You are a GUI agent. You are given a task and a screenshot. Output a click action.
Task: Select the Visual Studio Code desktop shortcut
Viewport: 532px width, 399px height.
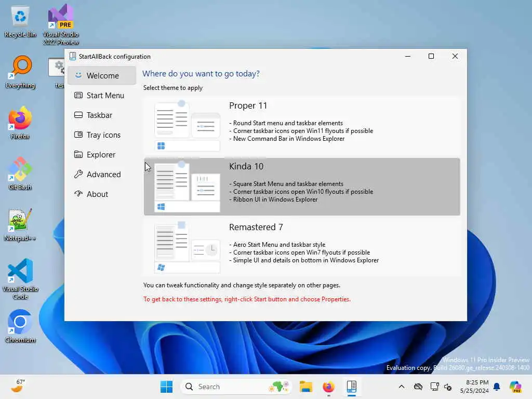click(x=20, y=279)
